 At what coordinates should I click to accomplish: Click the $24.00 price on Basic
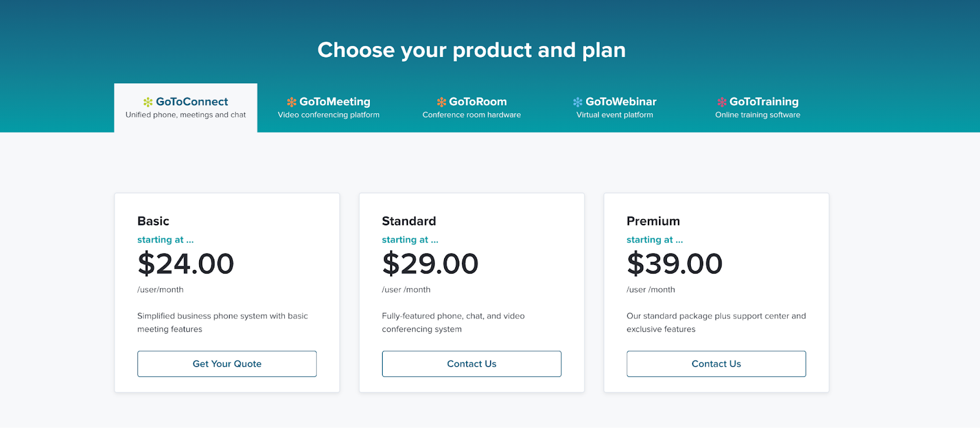tap(186, 264)
